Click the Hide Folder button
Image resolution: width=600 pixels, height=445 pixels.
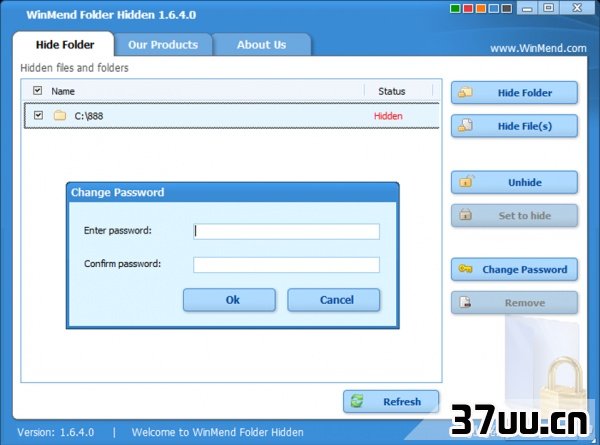click(514, 93)
